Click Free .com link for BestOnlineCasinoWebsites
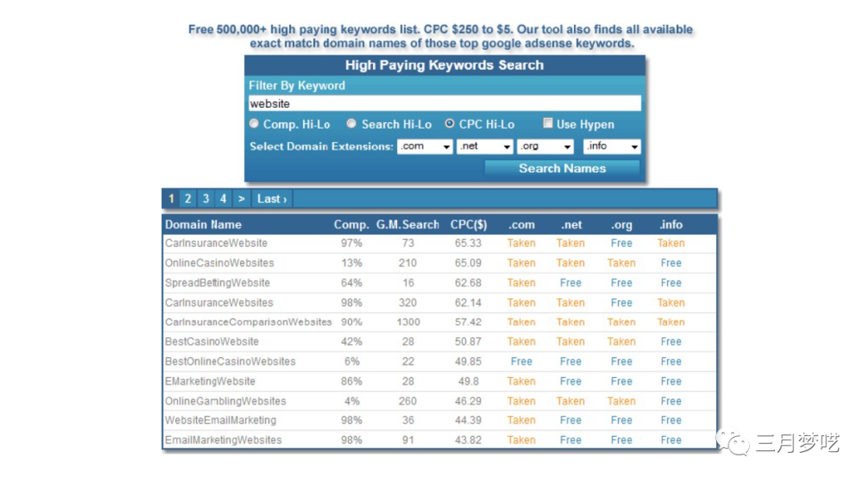This screenshot has width=868, height=481. [x=522, y=361]
